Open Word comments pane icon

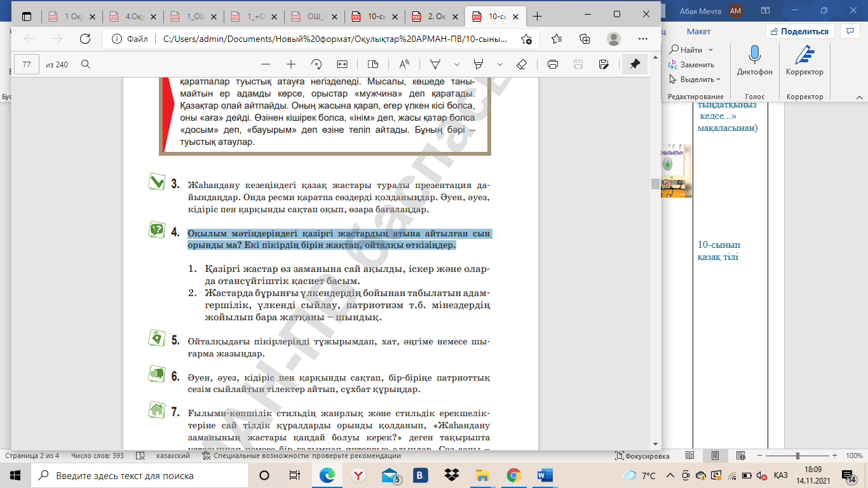pyautogui.click(x=850, y=30)
